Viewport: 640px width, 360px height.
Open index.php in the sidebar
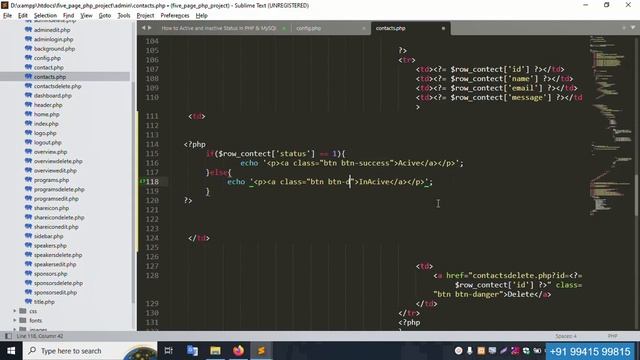click(46, 124)
